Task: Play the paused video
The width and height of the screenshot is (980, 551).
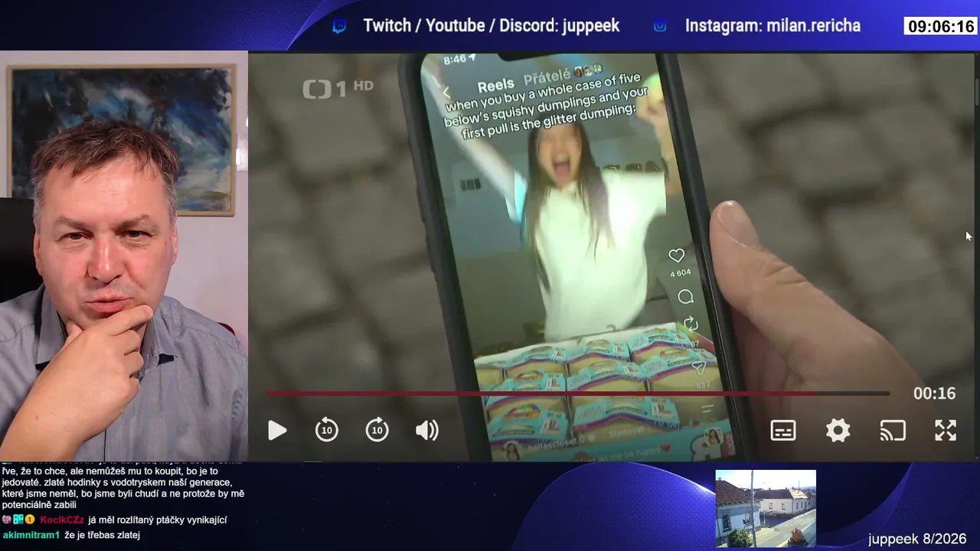Action: click(x=277, y=431)
